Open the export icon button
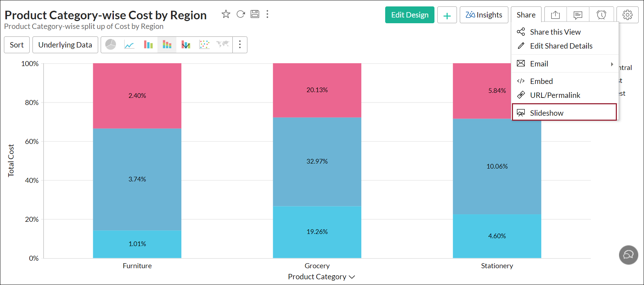This screenshot has width=644, height=285. [x=555, y=15]
